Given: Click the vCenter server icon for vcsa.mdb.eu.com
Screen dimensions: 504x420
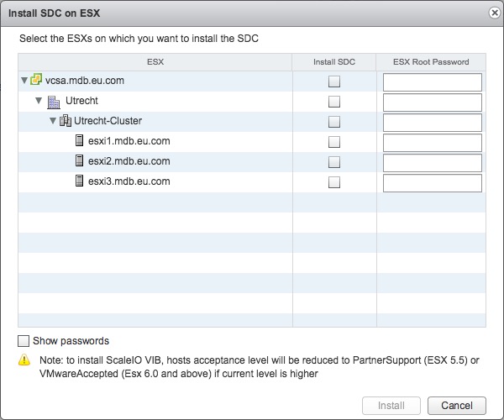Looking at the screenshot, I should pos(36,81).
